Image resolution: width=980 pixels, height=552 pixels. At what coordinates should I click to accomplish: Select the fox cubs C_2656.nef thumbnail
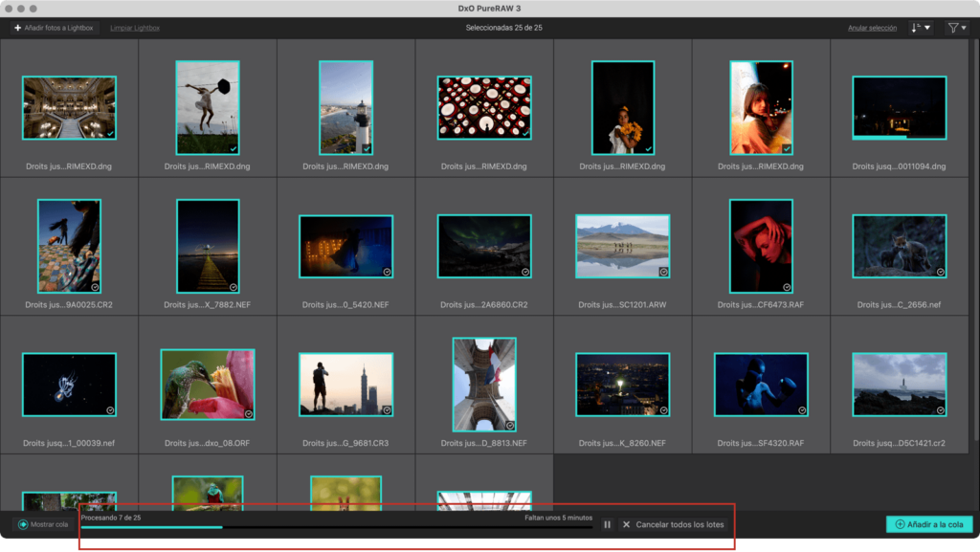(x=900, y=246)
